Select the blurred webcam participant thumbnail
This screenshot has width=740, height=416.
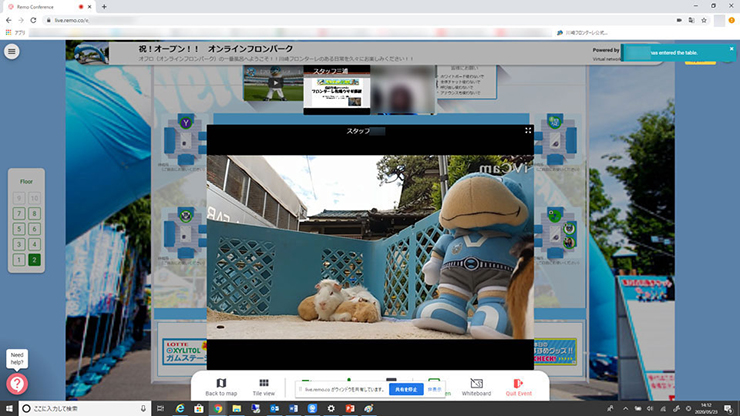(x=403, y=90)
